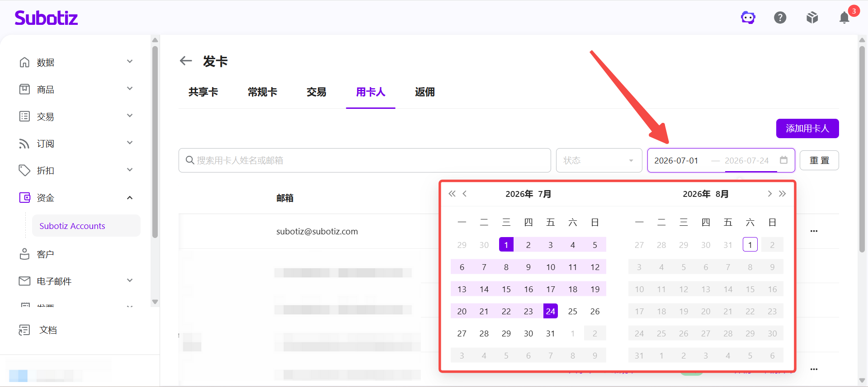868x387 pixels.
Task: Click the 文档 document icon in sidebar
Action: pyautogui.click(x=24, y=330)
